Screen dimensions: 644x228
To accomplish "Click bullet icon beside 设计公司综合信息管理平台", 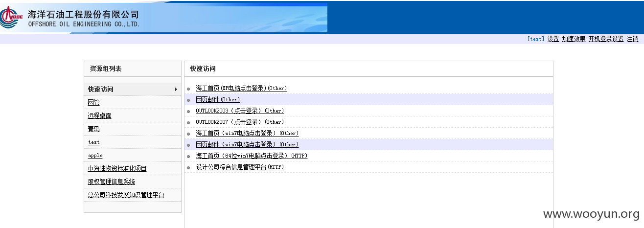I will (x=188, y=167).
